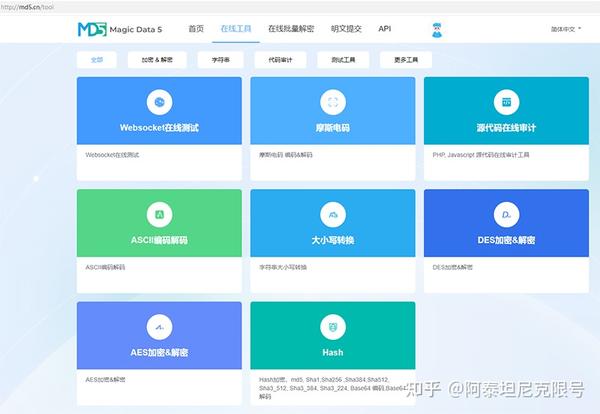The width and height of the screenshot is (600, 414).
Task: Click the AES加密&解密 circular icon
Action: 159,327
